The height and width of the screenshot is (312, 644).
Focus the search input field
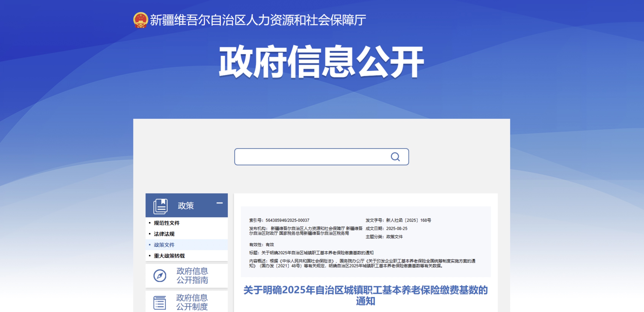310,157
